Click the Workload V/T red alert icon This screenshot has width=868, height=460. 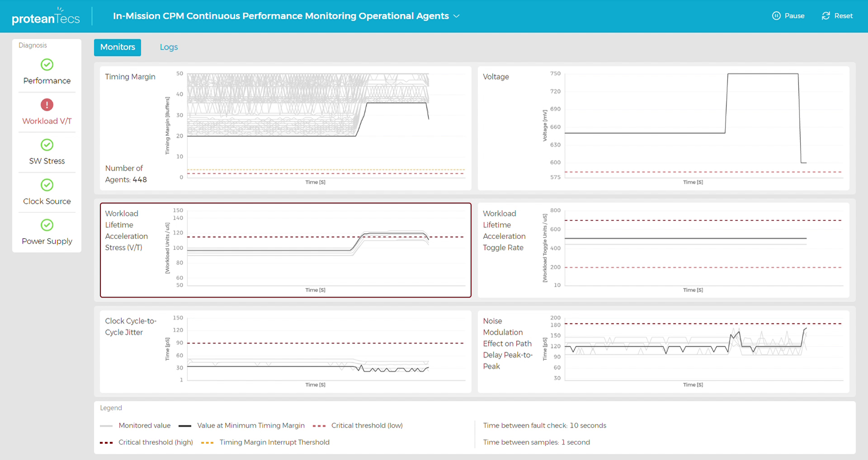click(x=47, y=104)
